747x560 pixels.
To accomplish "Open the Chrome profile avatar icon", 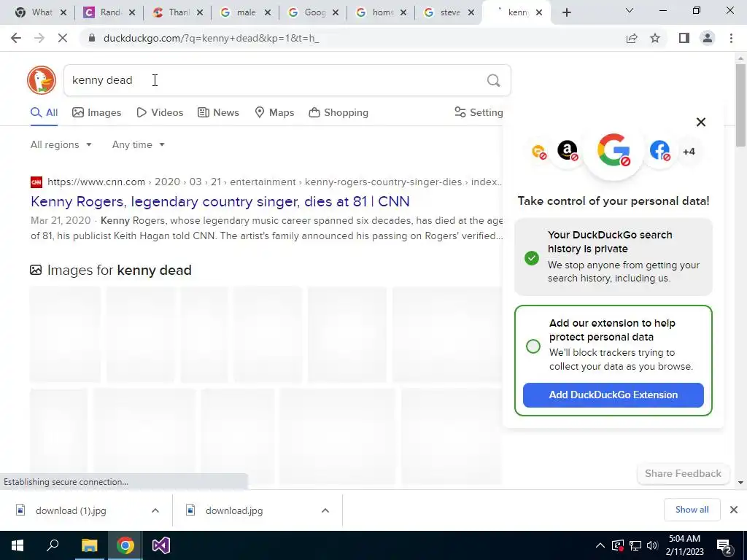I will [708, 38].
